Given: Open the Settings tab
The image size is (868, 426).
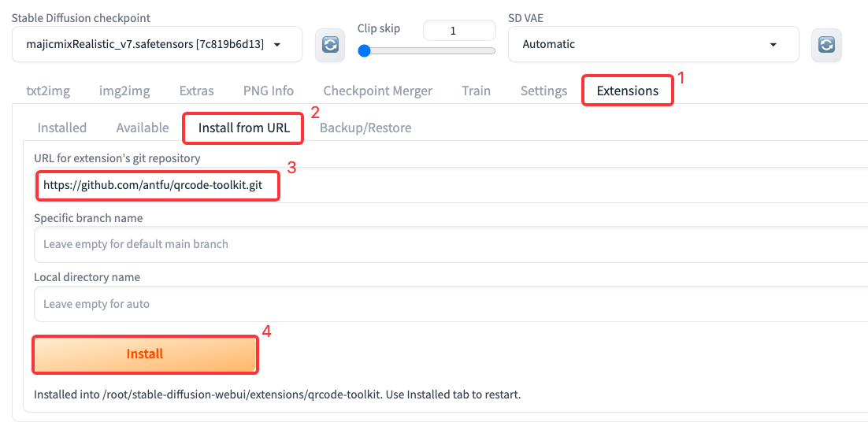Looking at the screenshot, I should tap(543, 91).
